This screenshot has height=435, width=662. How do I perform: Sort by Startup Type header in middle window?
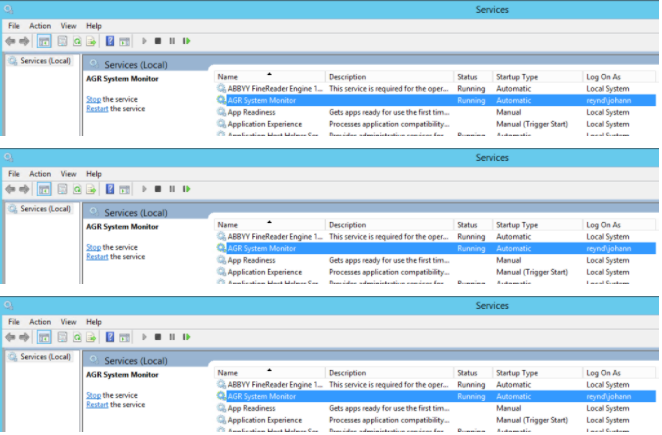pyautogui.click(x=537, y=225)
